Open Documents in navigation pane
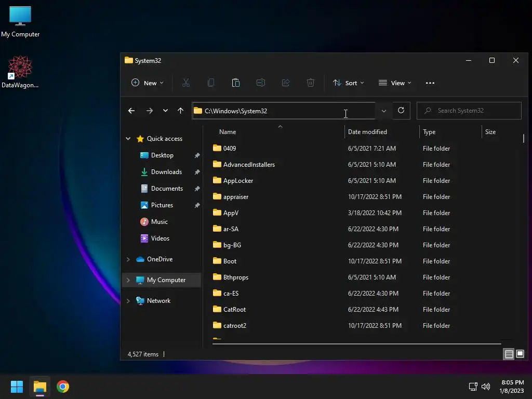The image size is (532, 399). pyautogui.click(x=167, y=189)
